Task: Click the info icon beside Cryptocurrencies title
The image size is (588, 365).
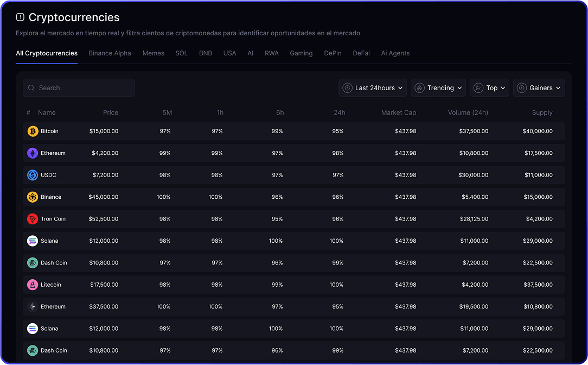Action: (20, 17)
